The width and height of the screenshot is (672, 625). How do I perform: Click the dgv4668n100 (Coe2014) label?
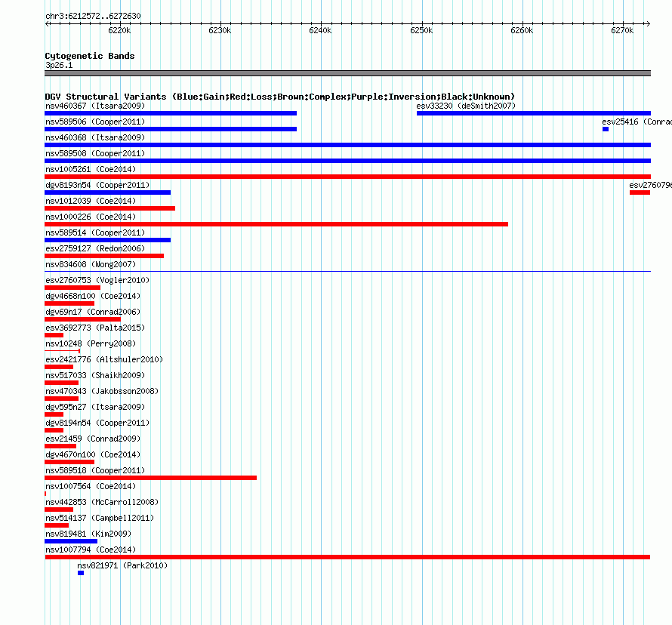click(93, 296)
